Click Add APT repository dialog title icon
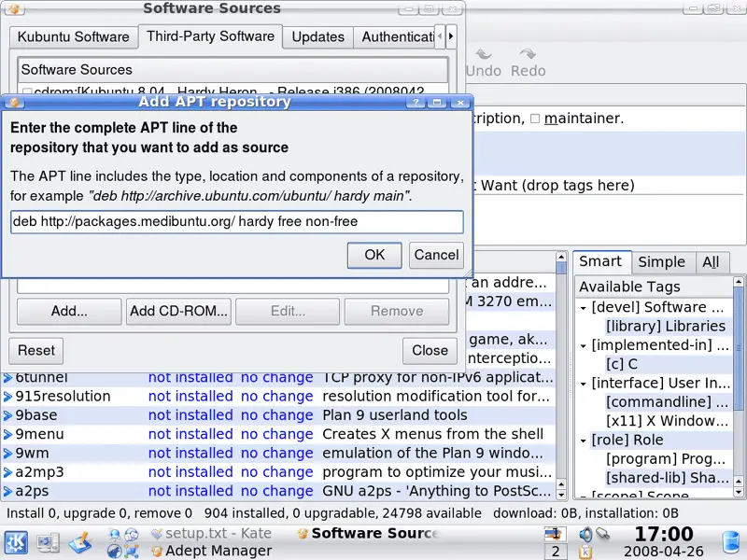Screen dimensions: 747x560 pos(14,102)
